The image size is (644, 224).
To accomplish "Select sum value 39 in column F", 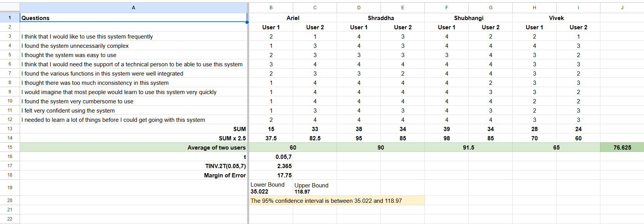I will pyautogui.click(x=447, y=129).
